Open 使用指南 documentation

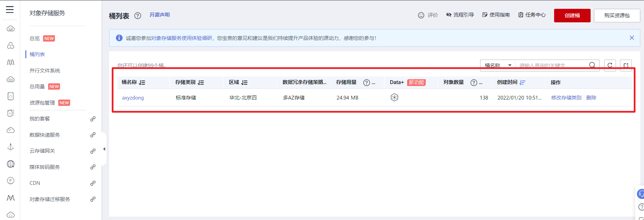496,15
